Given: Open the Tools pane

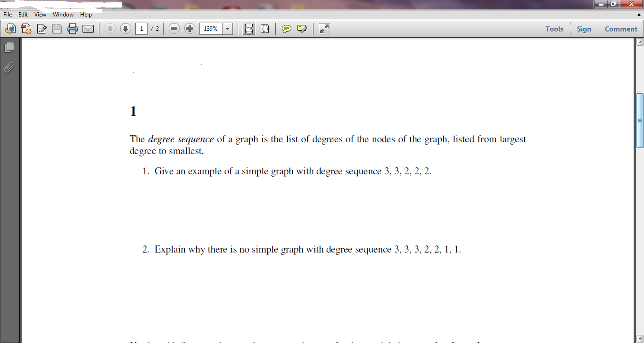Looking at the screenshot, I should point(554,29).
